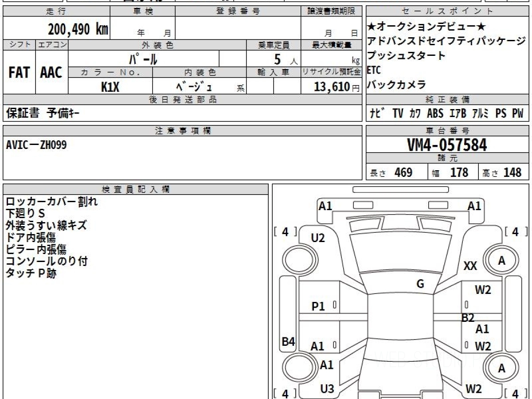
Task: Click the U2 damage mark on diagram
Action: click(x=318, y=238)
